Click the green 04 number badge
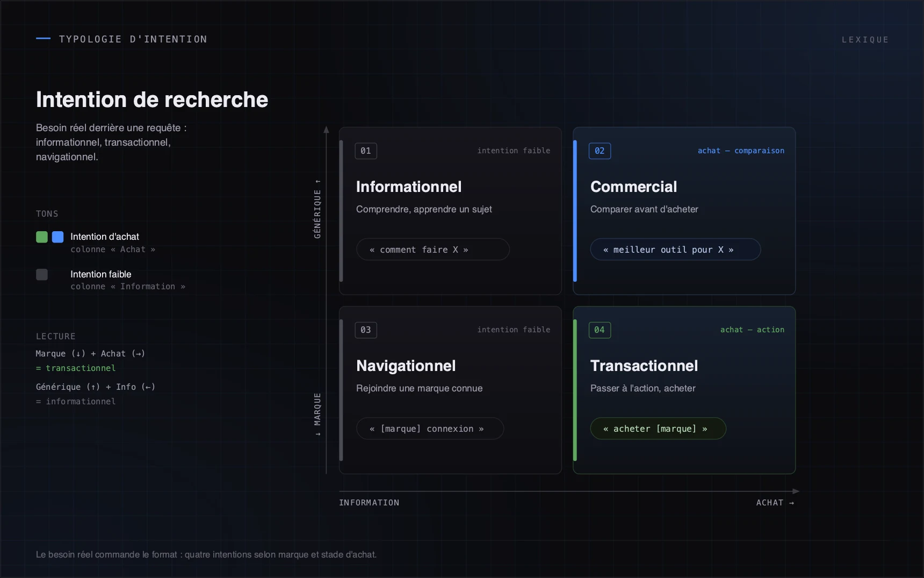Viewport: 924px width, 578px height. [x=600, y=330]
